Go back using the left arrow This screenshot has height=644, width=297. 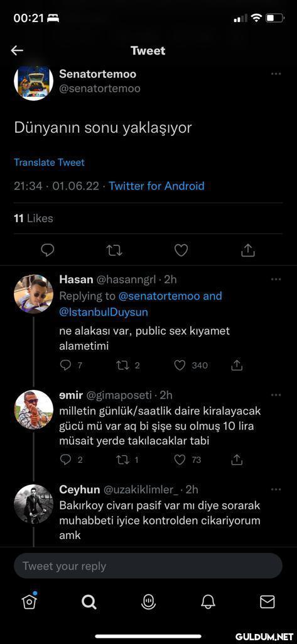[17, 50]
